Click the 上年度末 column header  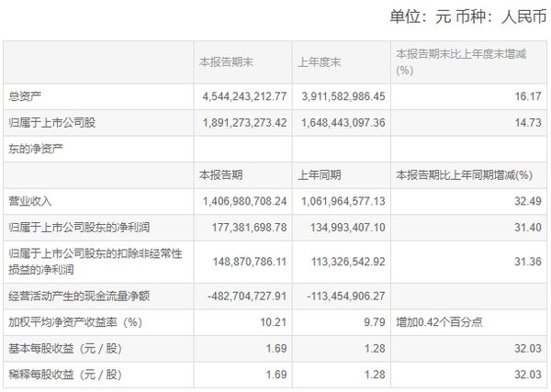[x=319, y=62]
